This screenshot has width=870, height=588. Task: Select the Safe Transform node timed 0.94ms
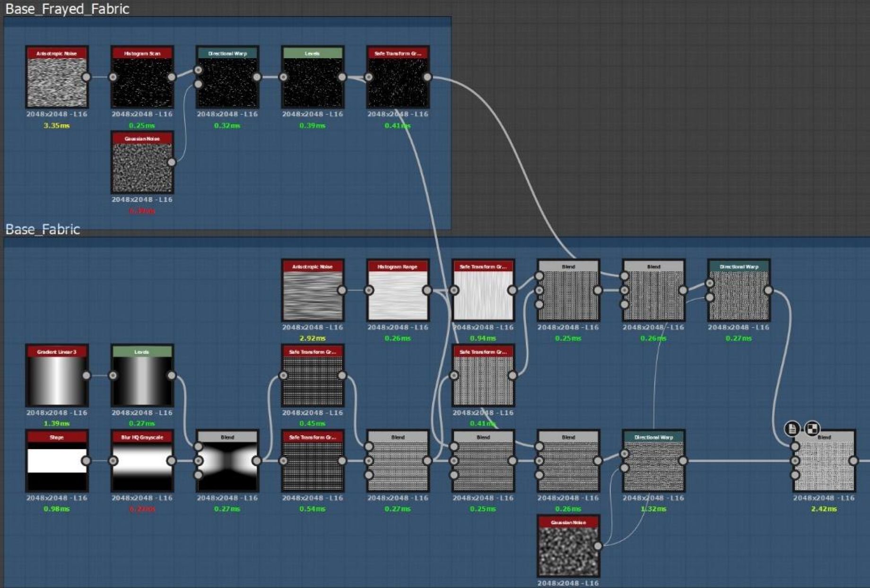(x=483, y=290)
